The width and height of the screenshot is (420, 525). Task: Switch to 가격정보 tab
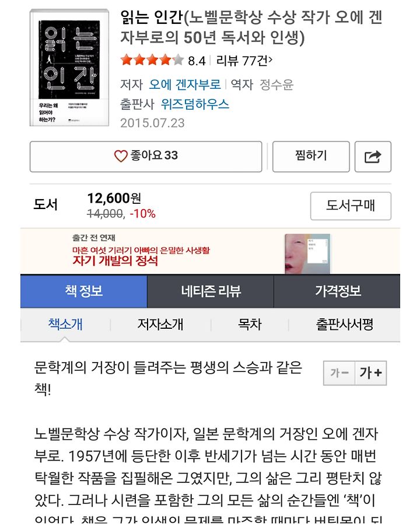point(337,291)
